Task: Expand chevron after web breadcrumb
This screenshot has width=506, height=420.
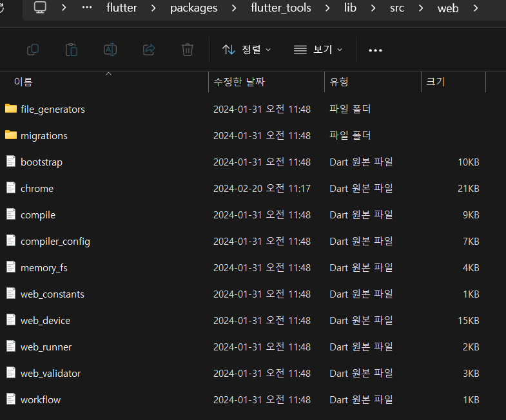Action: 476,8
